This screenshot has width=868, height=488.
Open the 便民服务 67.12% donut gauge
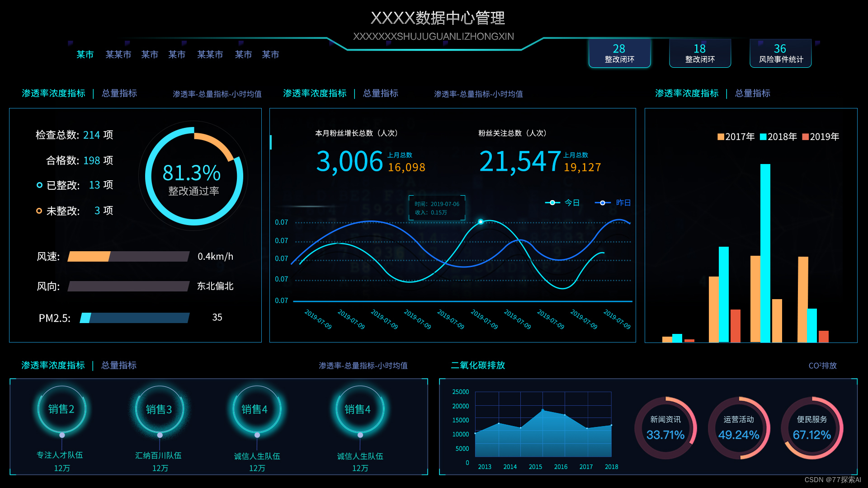click(812, 428)
